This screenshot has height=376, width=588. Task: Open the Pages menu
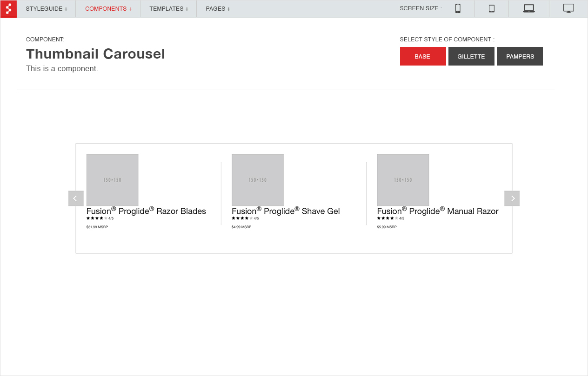pyautogui.click(x=218, y=9)
